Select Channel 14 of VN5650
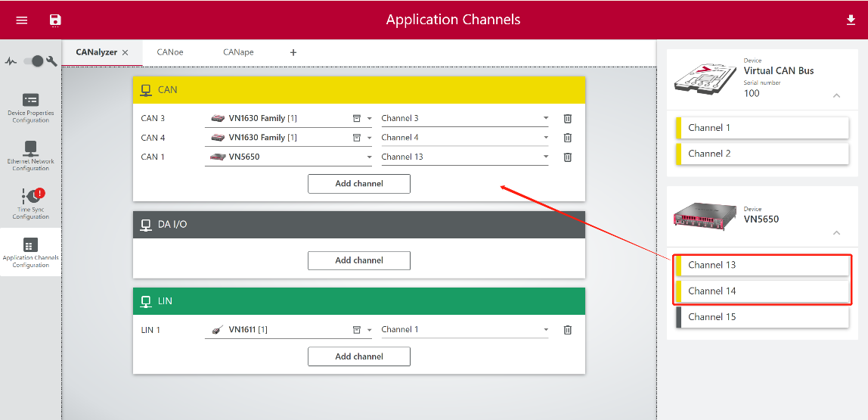Viewport: 868px width, 420px height. coord(762,291)
